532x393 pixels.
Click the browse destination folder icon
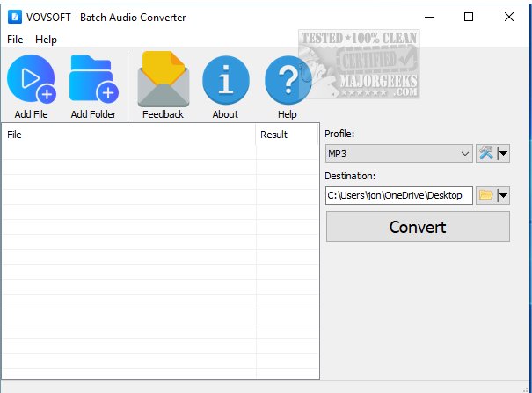486,195
